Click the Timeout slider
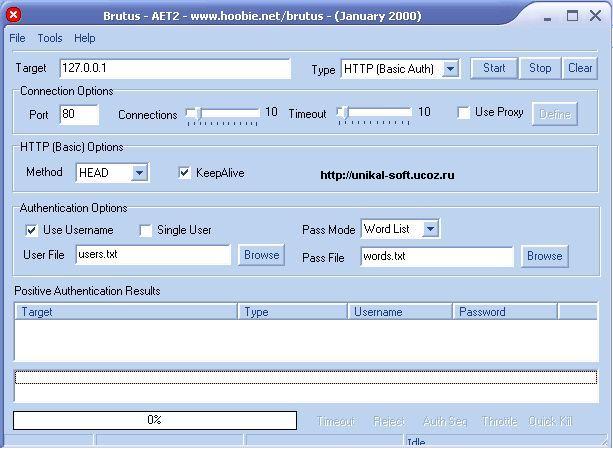613x472 pixels. coord(374,113)
